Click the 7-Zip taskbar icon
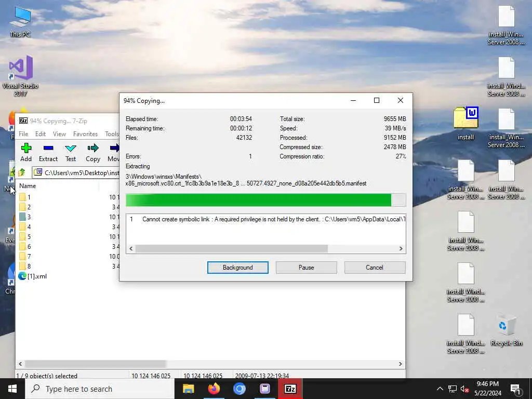Screen dimensions: 532x399 [290, 389]
